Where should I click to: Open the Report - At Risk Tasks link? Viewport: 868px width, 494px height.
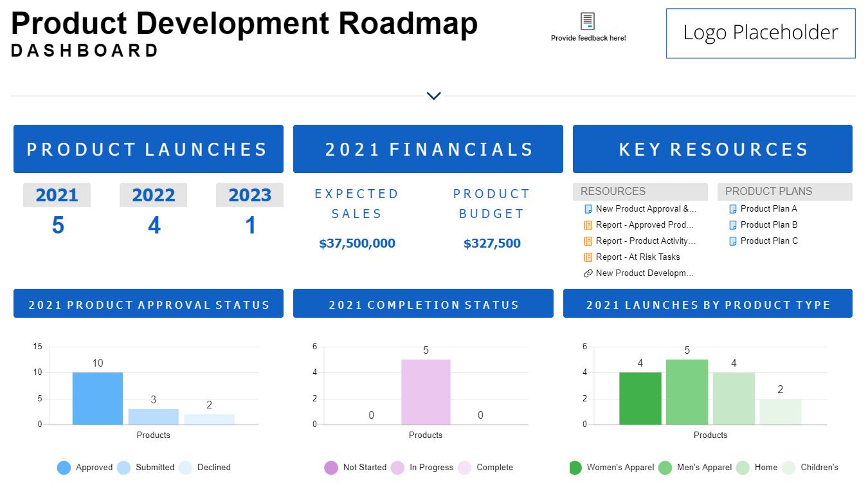637,257
